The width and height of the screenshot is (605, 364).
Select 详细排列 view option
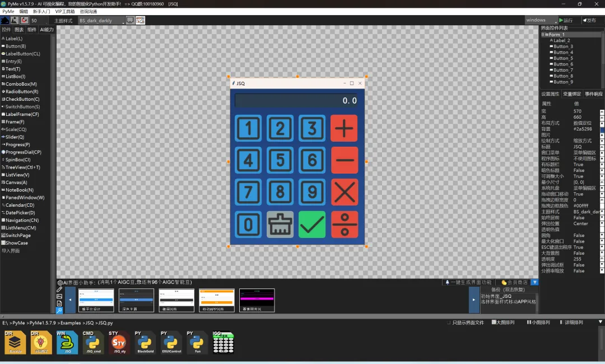click(571, 323)
